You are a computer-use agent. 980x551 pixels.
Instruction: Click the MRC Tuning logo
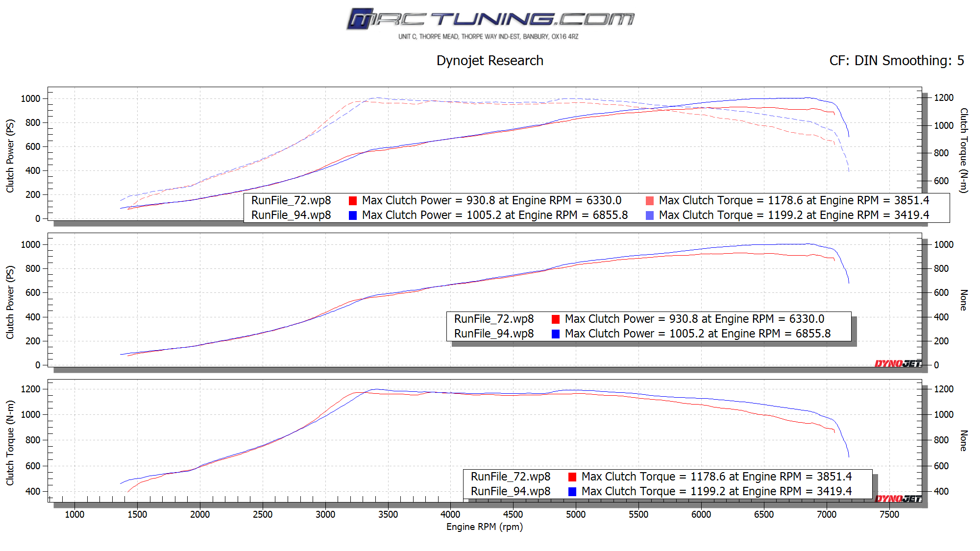pos(490,19)
